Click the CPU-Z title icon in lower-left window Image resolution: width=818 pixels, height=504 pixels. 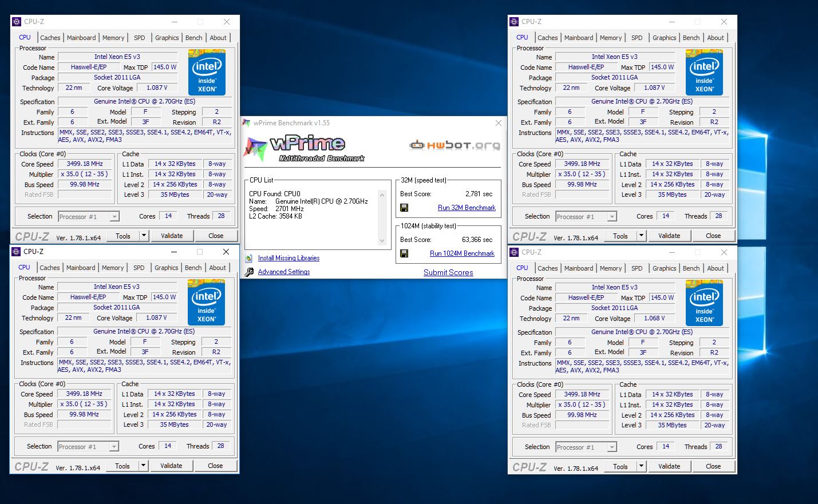click(16, 252)
